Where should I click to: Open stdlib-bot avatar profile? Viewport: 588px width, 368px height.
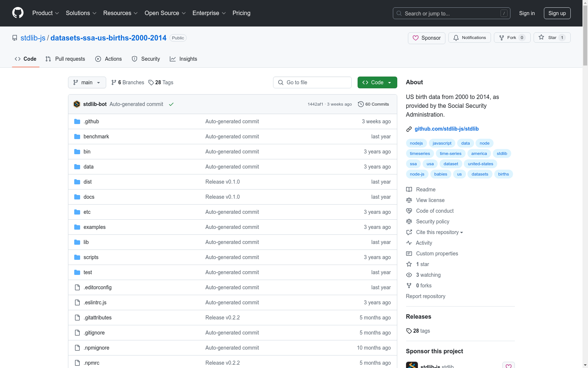pos(77,104)
